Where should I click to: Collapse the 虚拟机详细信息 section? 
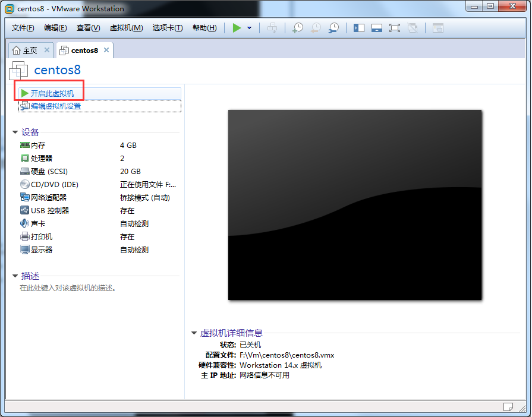pos(194,333)
